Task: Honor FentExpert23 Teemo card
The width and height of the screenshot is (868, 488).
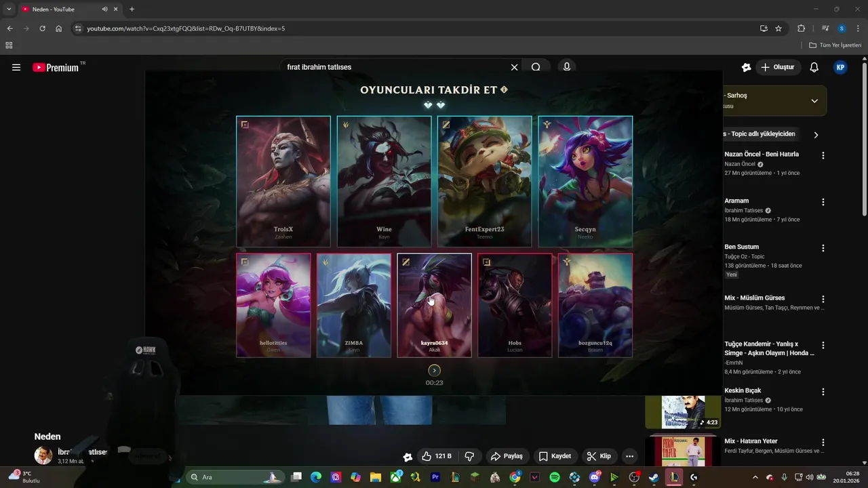Action: tap(485, 181)
